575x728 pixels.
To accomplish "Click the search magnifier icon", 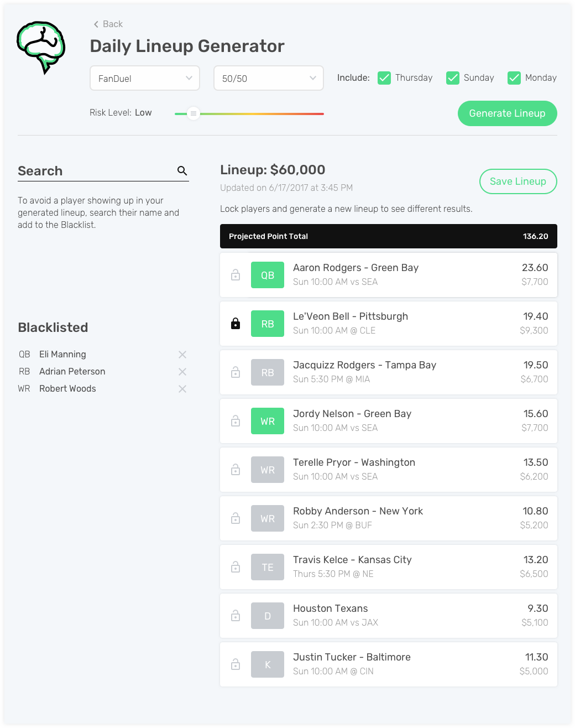I will point(182,171).
